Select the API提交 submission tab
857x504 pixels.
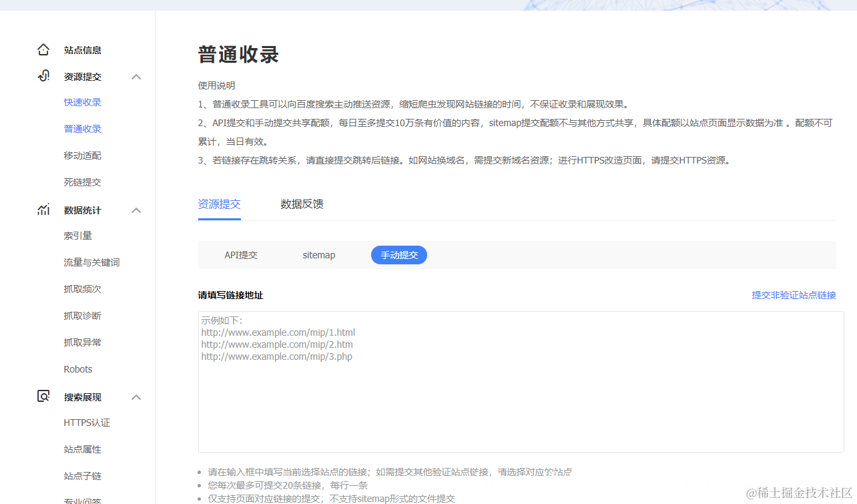click(241, 254)
